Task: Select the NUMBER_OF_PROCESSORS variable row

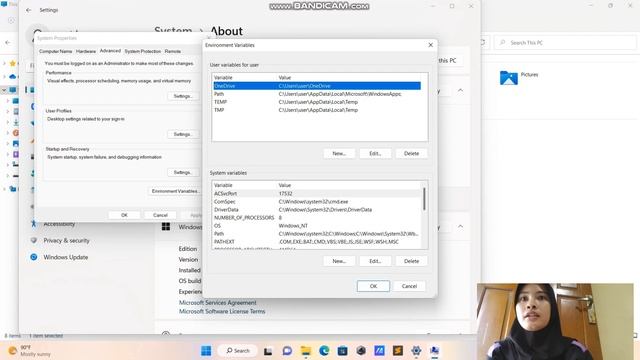Action: click(317, 218)
